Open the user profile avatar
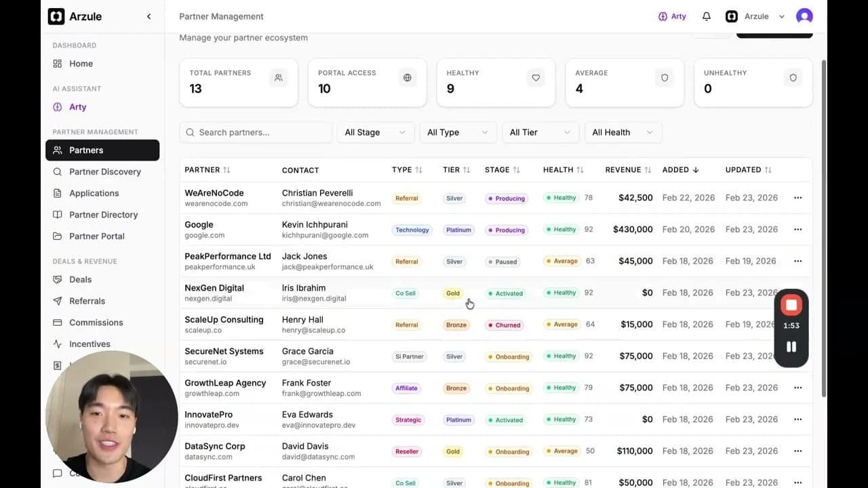This screenshot has width=868, height=488. pos(804,16)
